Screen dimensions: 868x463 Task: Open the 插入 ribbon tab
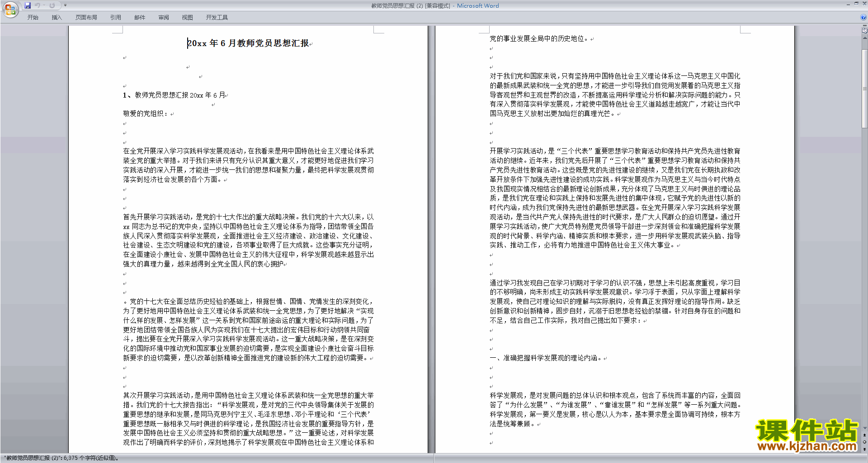coord(57,18)
